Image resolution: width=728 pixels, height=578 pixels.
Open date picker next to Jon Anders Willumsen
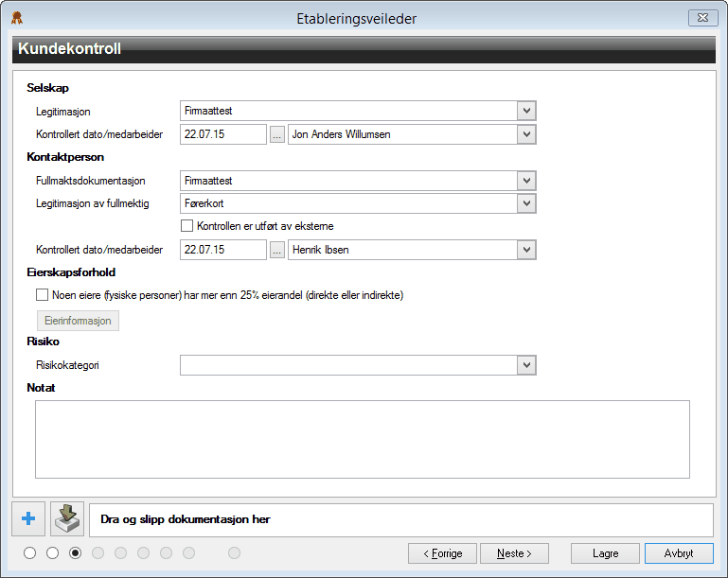tap(277, 134)
